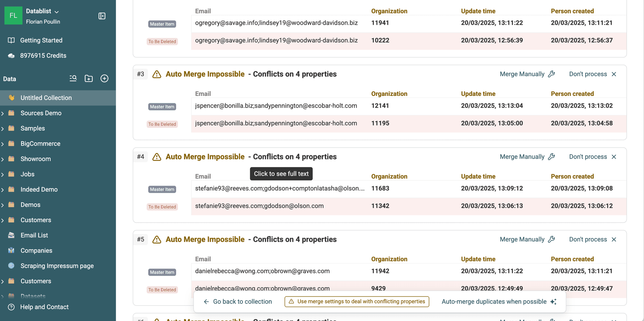644x321 pixels.
Task: Create a new folder using the folder-plus icon
Action: point(89,78)
